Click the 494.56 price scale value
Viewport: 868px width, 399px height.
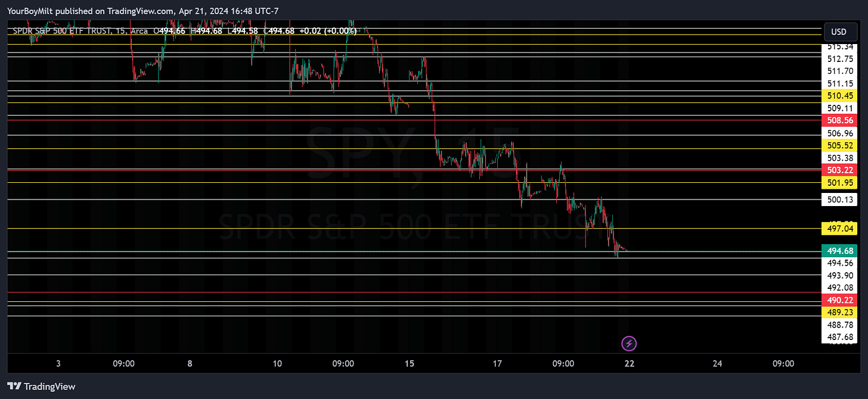point(840,263)
